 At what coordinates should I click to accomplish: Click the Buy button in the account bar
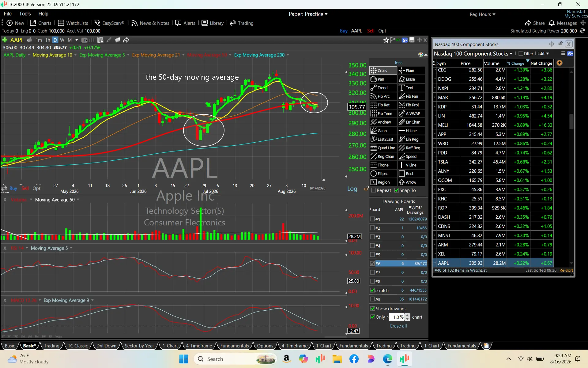coord(344,31)
